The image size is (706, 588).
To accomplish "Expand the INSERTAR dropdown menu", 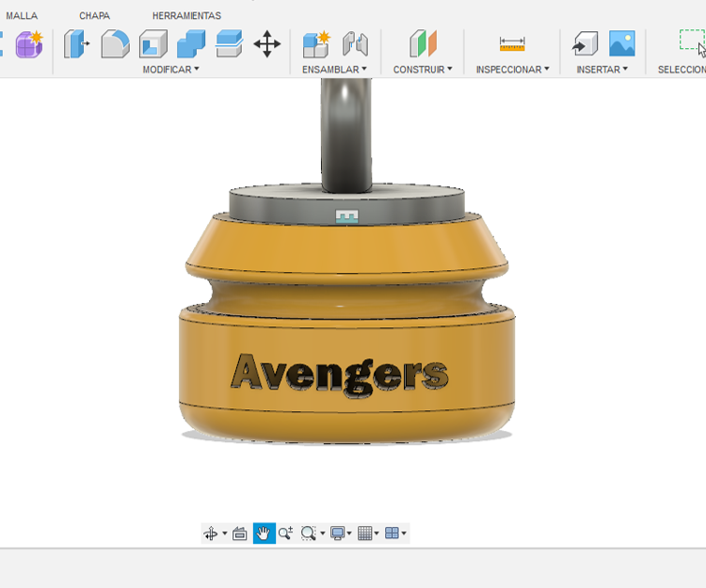I will pos(602,70).
